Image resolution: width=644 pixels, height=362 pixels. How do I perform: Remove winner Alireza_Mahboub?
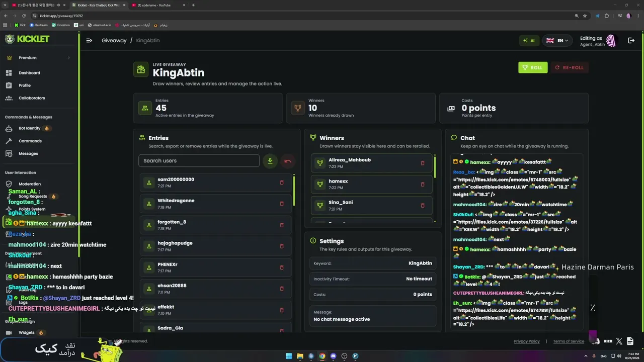(423, 163)
